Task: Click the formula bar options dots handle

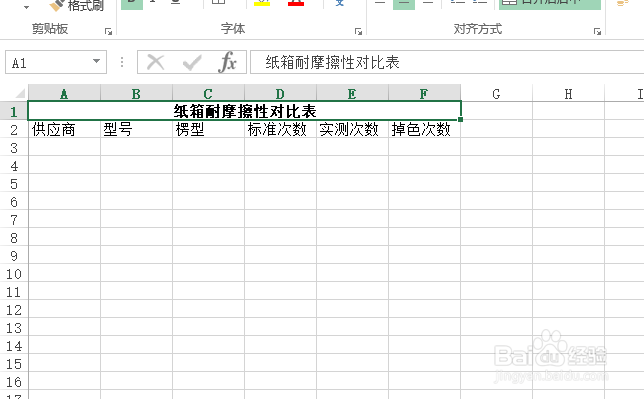Action: [x=122, y=62]
